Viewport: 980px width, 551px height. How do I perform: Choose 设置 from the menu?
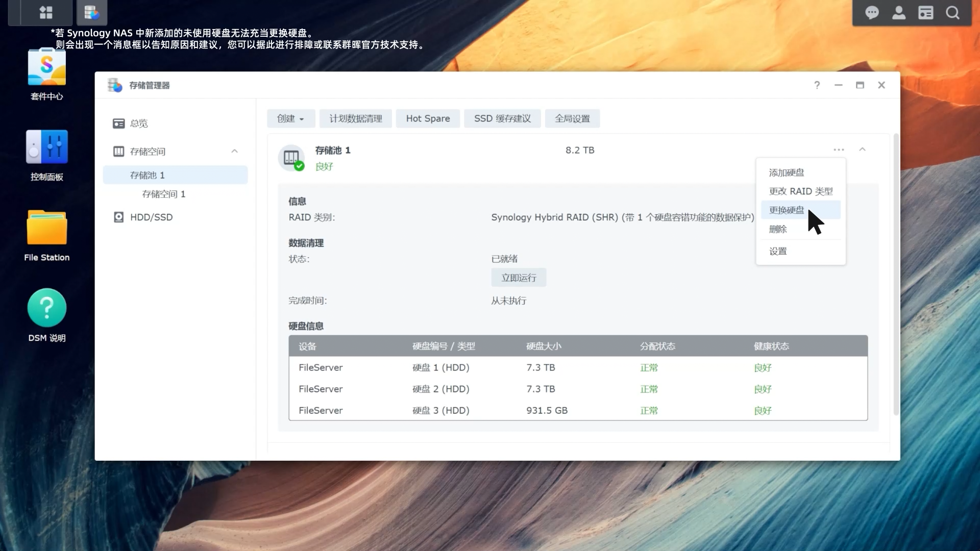(800, 251)
